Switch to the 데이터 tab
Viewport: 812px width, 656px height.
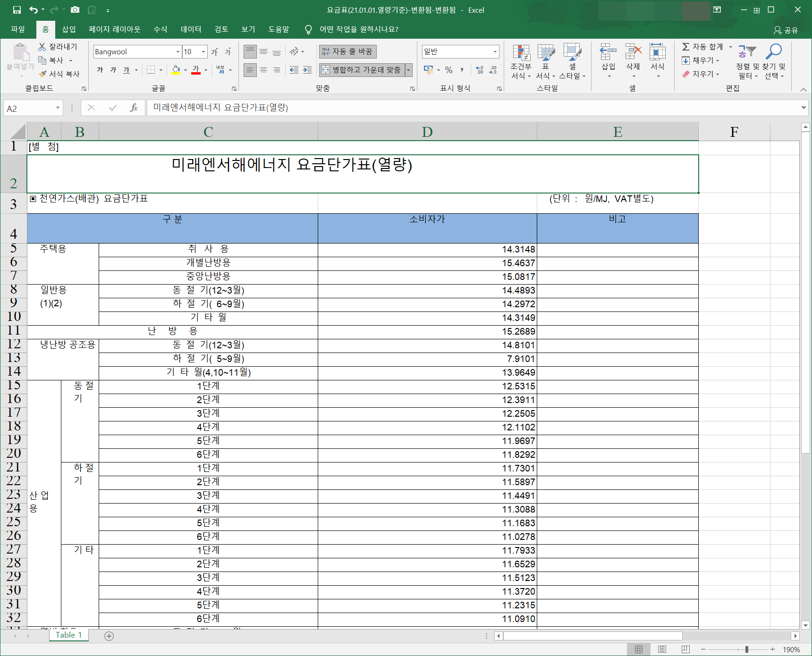191,29
